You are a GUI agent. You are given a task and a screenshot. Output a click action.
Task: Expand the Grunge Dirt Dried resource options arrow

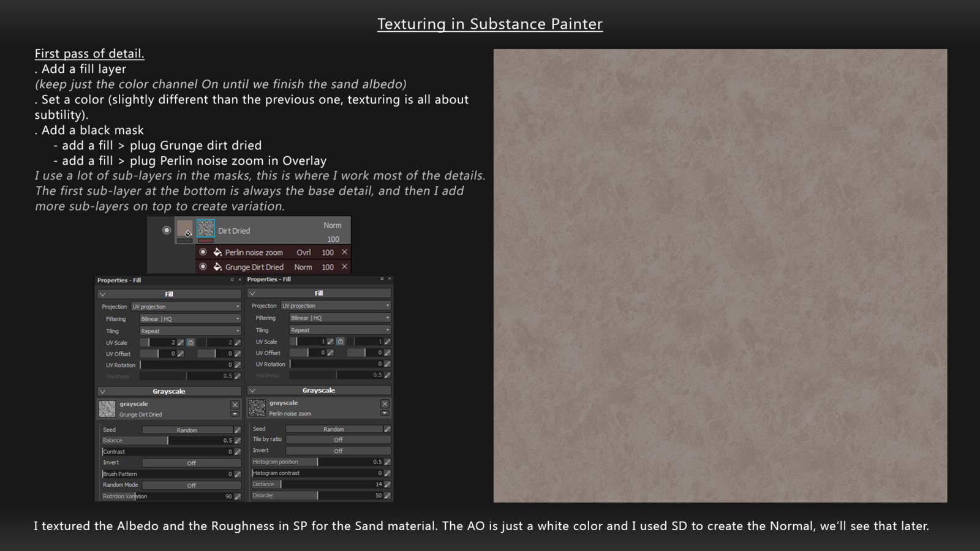click(235, 414)
